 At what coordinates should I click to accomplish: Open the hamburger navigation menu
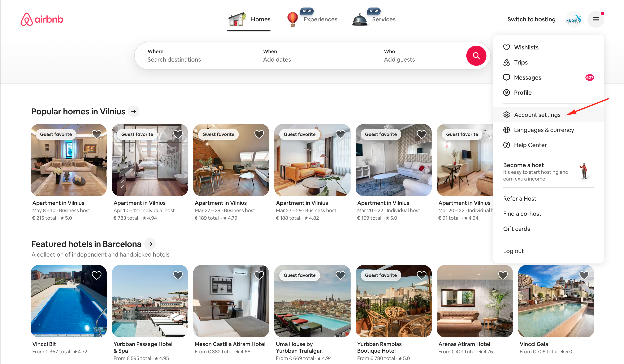(x=596, y=19)
